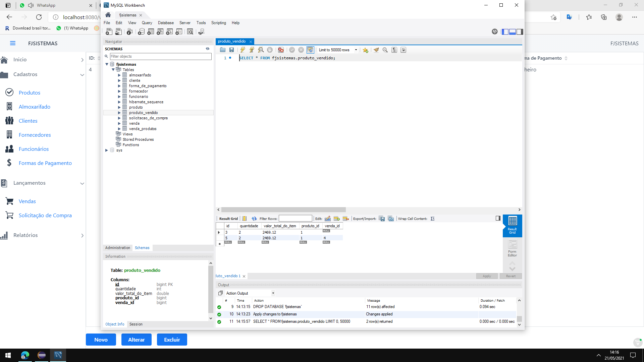644x362 pixels.
Task: Toggle the bottom output panel visibility
Action: pyautogui.click(x=513, y=32)
